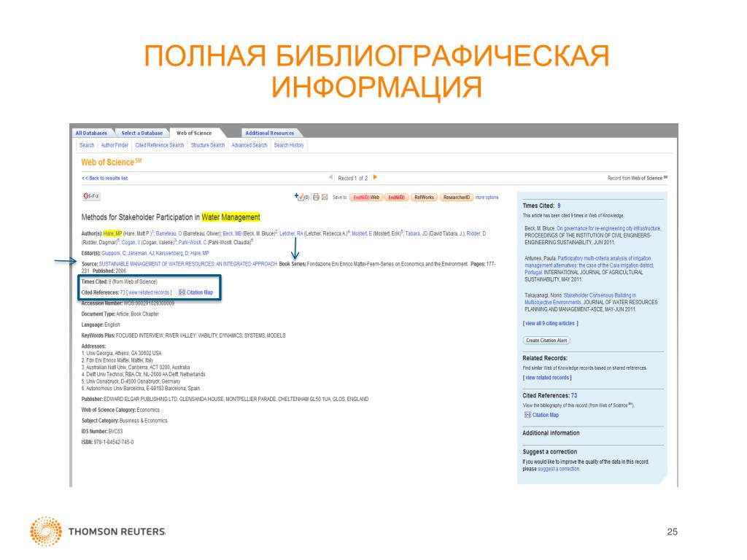Image resolution: width=747 pixels, height=560 pixels.
Task: Open Sustainable Management of Water Resources source link
Action: (x=187, y=264)
